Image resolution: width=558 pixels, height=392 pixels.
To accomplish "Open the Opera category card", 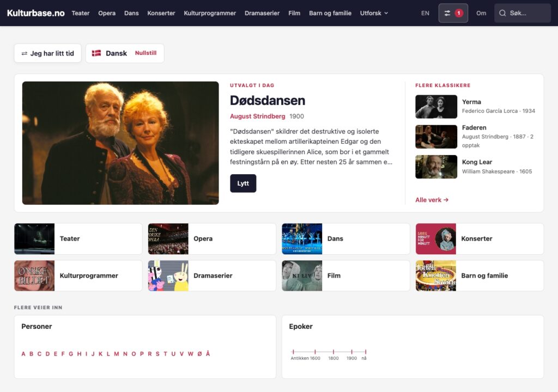I will tap(212, 238).
